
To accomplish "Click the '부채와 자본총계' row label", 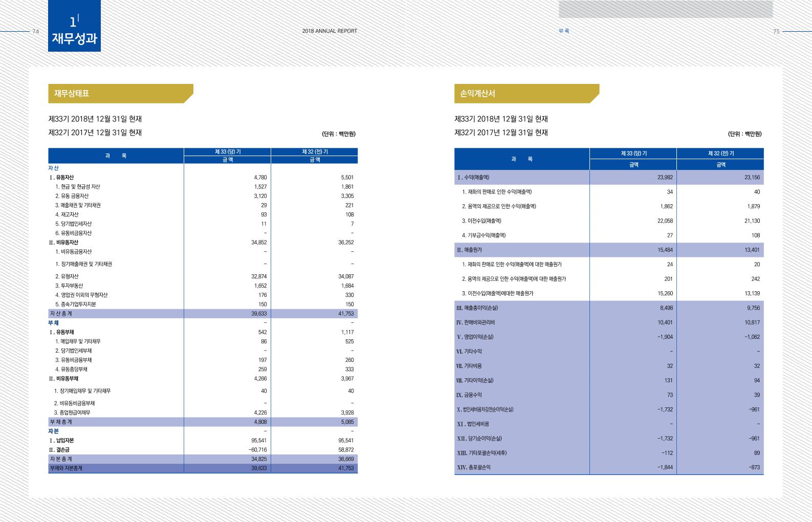I will (x=66, y=468).
